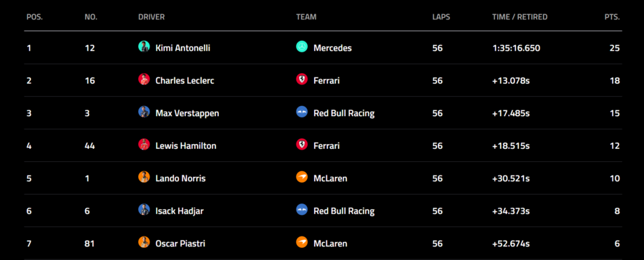The height and width of the screenshot is (260, 644).
Task: Click Red Bull Racing logo in Verstappen's row
Action: [302, 112]
